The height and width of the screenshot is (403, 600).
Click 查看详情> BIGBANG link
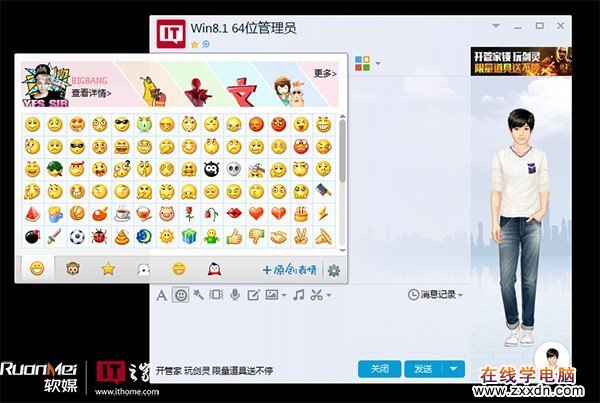(91, 93)
